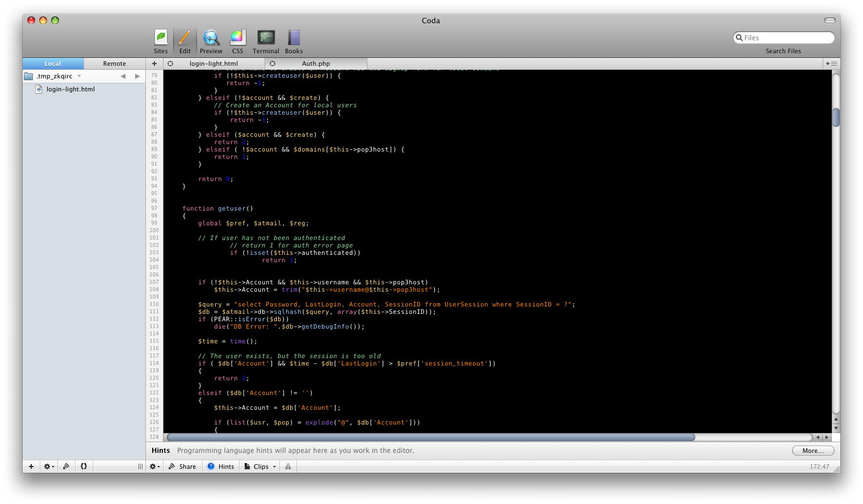Viewport: 863px width, 504px height.
Task: Add a new document tab with plus button
Action: (154, 64)
